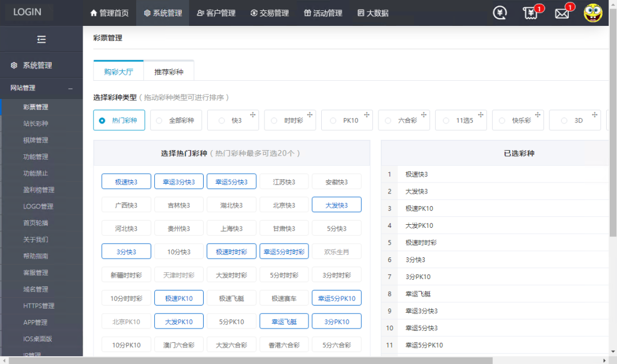
Task: Expand the plus icon next to 时时彩
Action: (310, 114)
